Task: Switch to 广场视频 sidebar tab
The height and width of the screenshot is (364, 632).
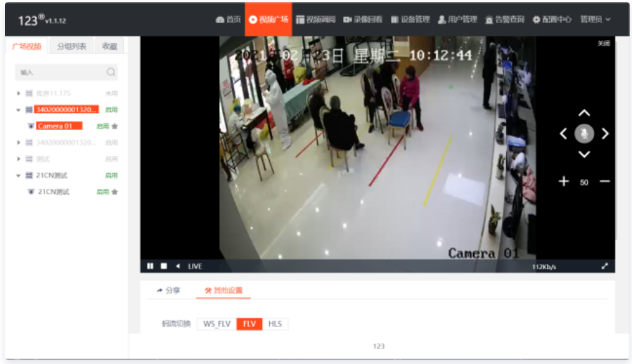Action: pyautogui.click(x=27, y=46)
